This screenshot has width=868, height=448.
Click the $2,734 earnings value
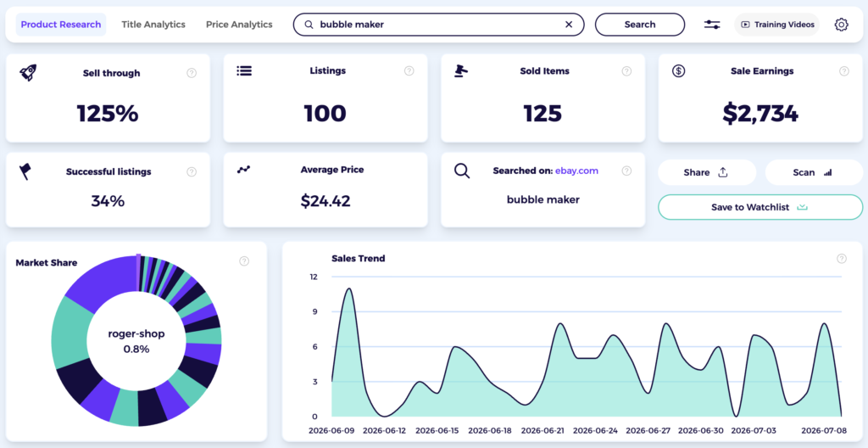coord(760,113)
